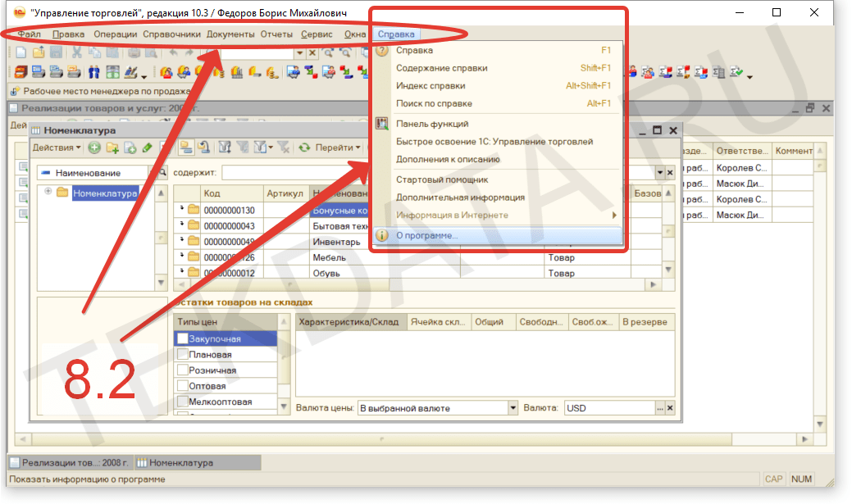Click the scroll-down arrow of the Номенклатура tree
The image size is (852, 504).
[161, 283]
